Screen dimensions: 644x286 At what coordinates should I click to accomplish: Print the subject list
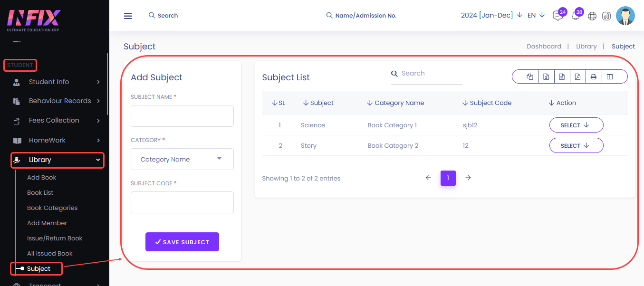tap(594, 76)
